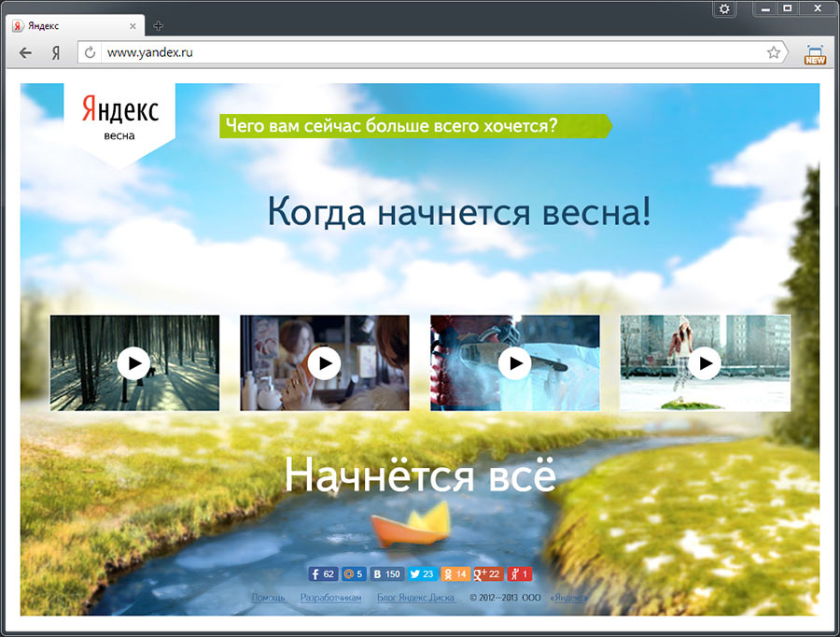Close the Яндекс tab
Screen dimensions: 840x637
[x=133, y=26]
